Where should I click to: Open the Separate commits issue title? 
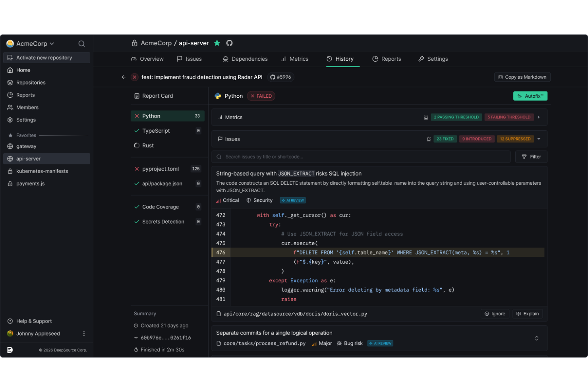(274, 333)
